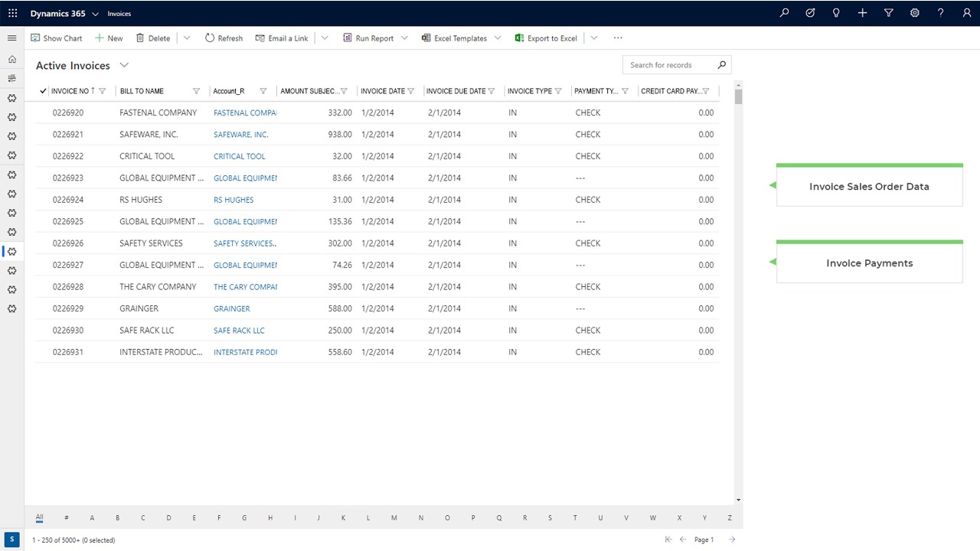Image resolution: width=980 pixels, height=551 pixels.
Task: Click the New command
Action: [109, 38]
